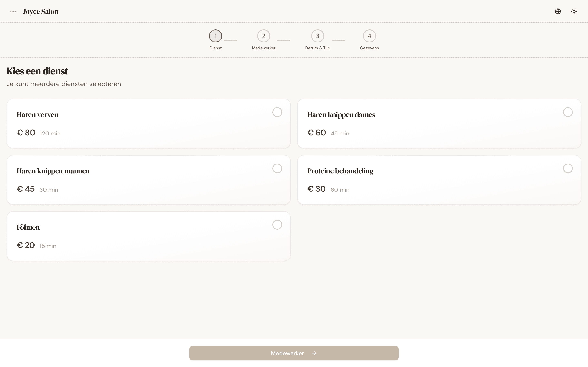Click the Proteine behandeling card heading

340,171
